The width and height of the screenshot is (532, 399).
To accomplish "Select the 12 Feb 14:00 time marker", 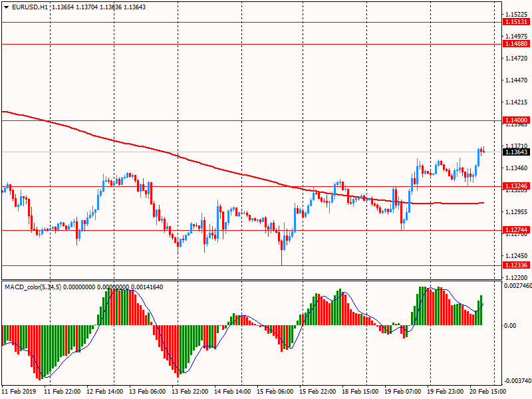I will pos(106,392).
